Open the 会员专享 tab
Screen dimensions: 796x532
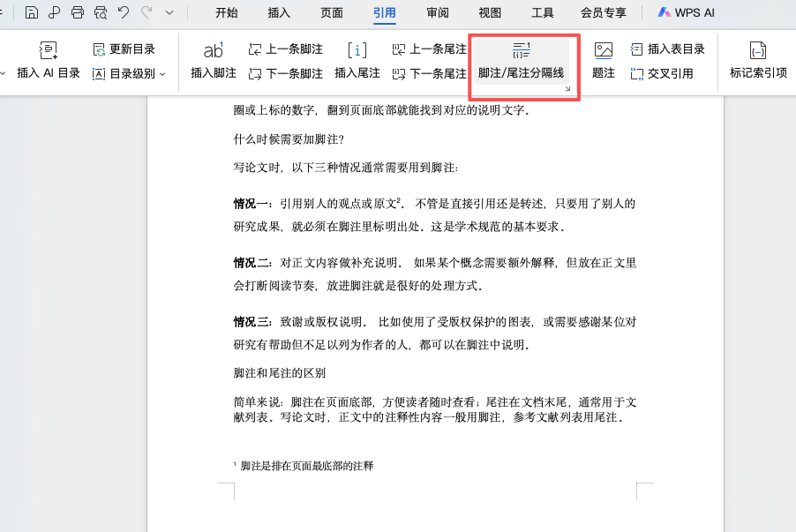604,12
